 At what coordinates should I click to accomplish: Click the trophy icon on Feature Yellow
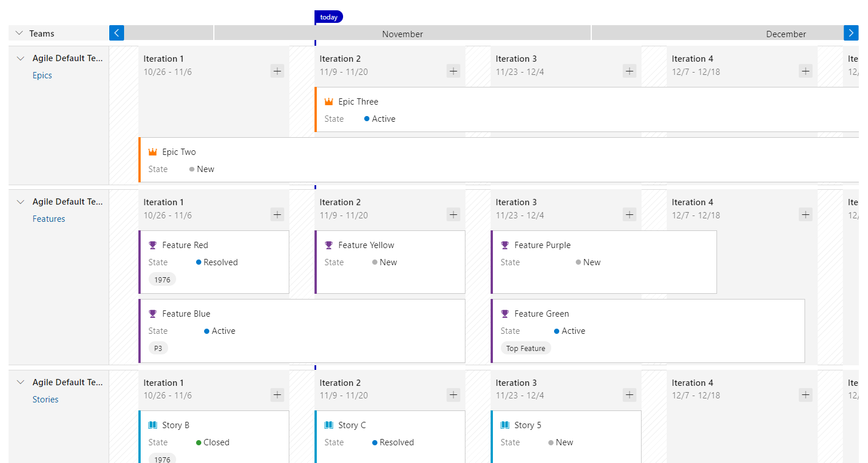point(329,245)
